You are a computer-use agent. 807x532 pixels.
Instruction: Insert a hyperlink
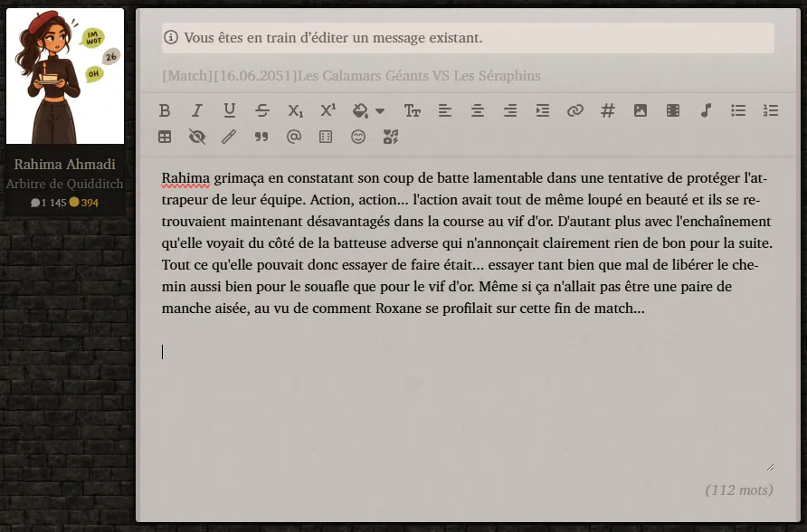[x=574, y=110]
